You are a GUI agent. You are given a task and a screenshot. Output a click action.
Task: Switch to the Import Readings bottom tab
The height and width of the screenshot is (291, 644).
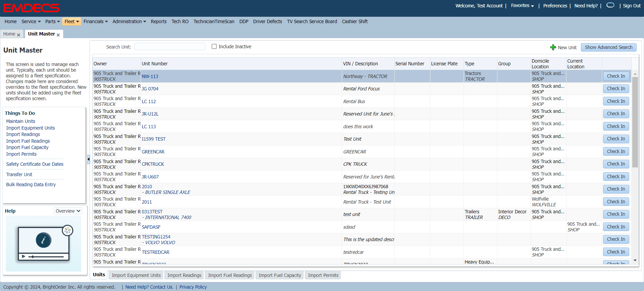(x=184, y=275)
